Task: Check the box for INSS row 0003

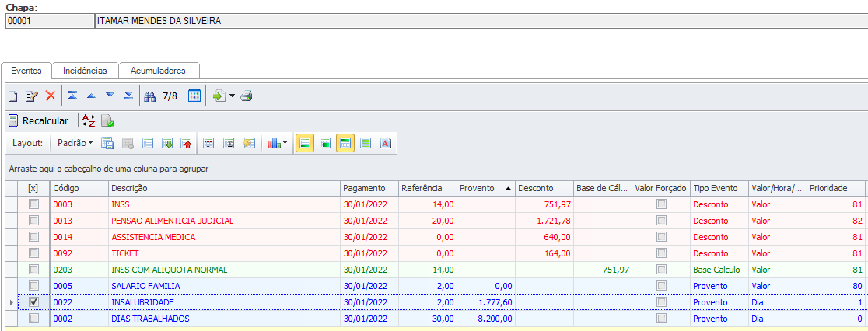Action: tap(33, 204)
